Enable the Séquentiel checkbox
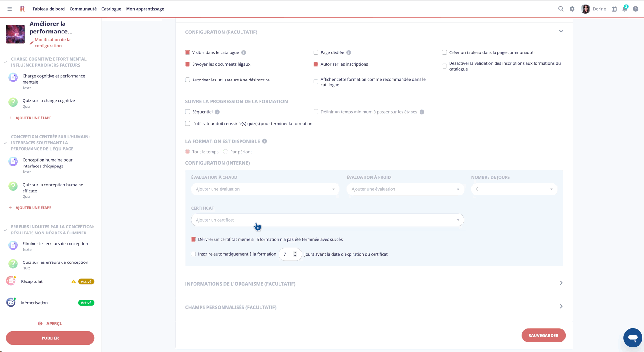644x352 pixels. coord(187,112)
